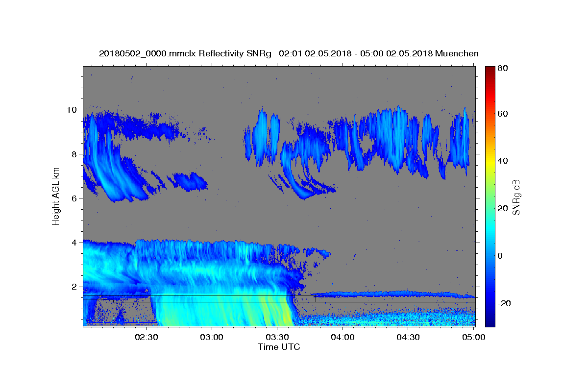Click the '04:00' time axis label

tap(343, 337)
